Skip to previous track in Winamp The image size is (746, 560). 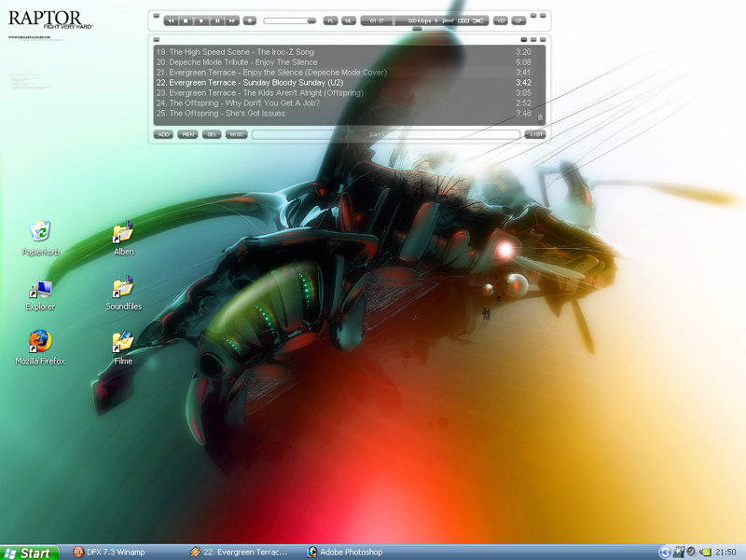171,20
